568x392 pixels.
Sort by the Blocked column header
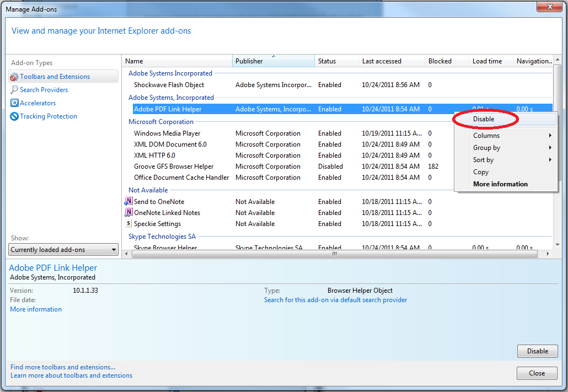(447, 61)
